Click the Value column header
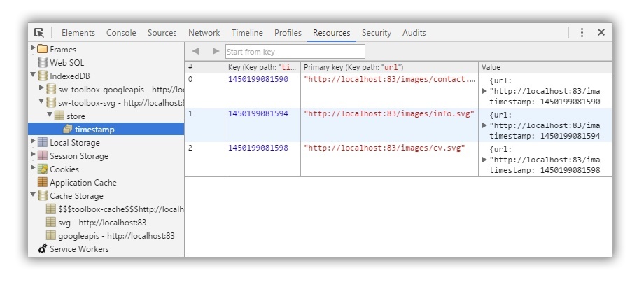This screenshot has height=287, width=644. pos(545,67)
